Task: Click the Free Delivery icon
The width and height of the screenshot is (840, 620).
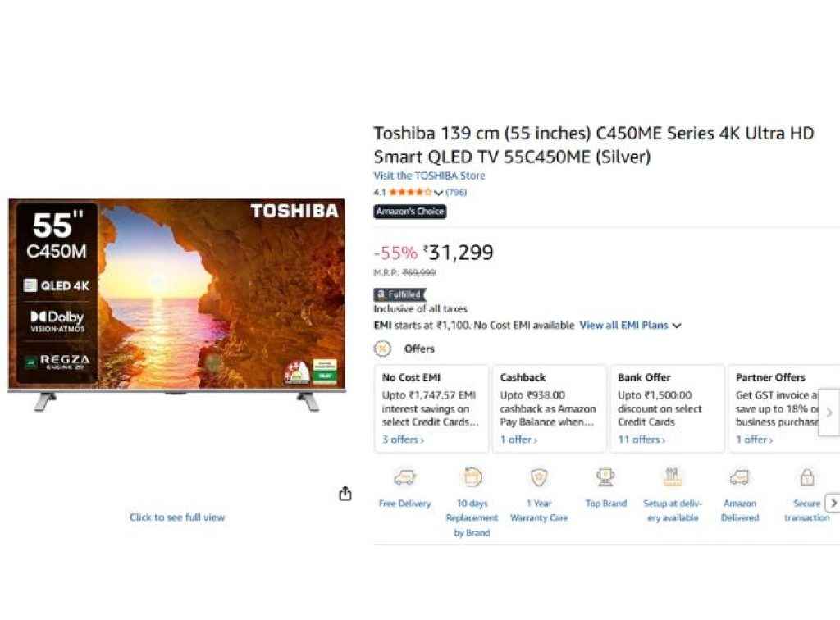Action: (404, 476)
